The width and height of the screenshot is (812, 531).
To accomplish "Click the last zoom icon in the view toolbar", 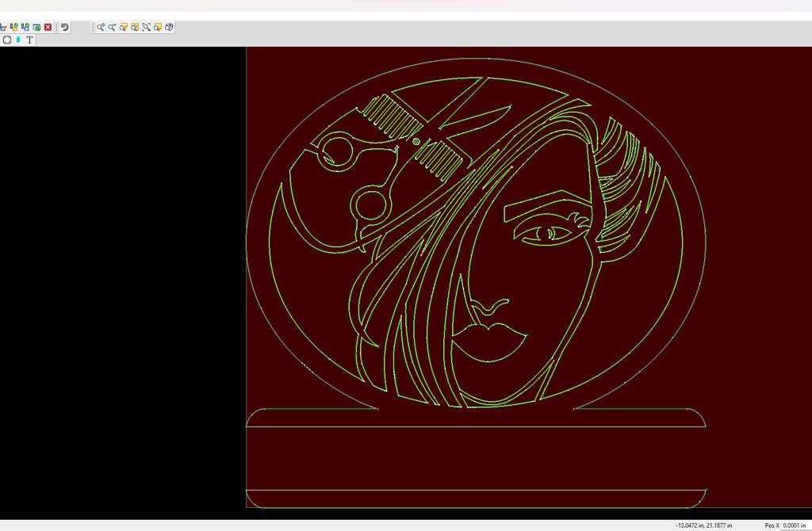I will point(169,27).
